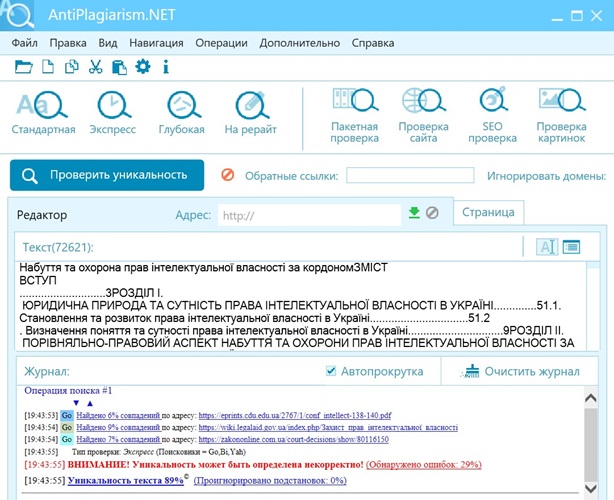Open Проверка сайта tool

[423, 116]
